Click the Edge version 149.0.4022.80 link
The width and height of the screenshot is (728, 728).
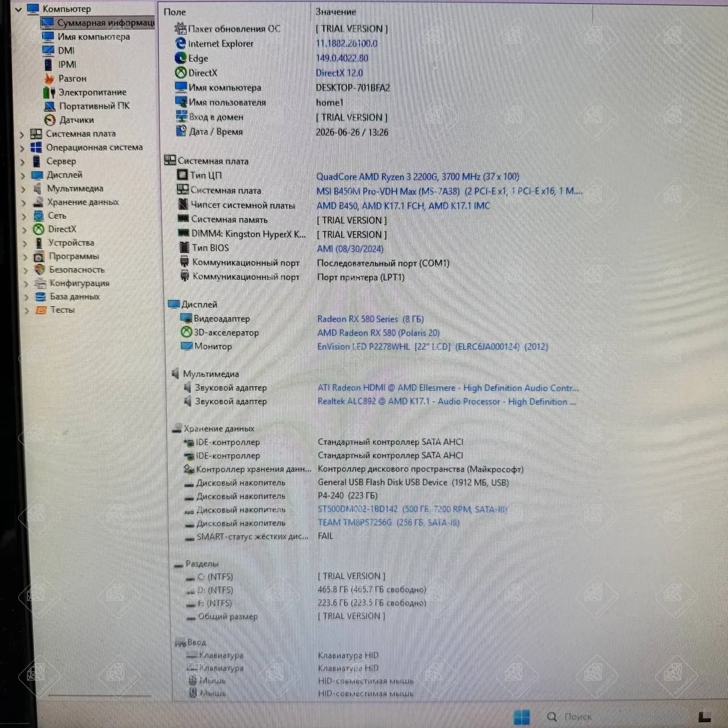(x=342, y=58)
